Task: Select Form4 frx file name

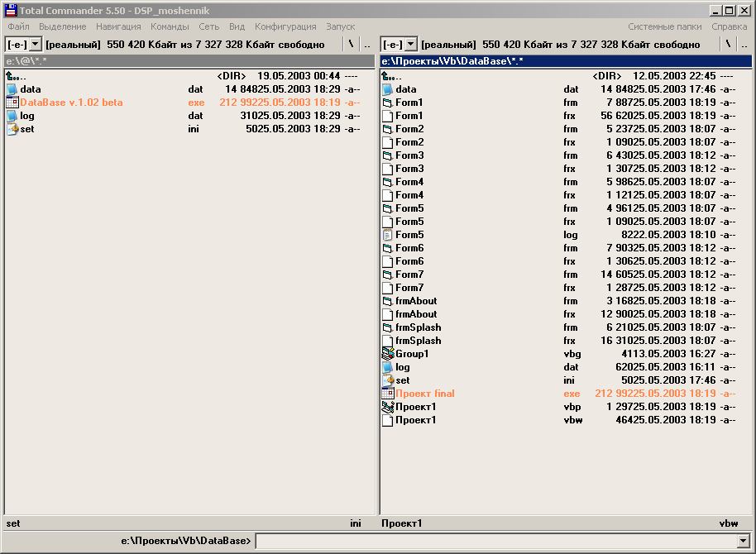Action: [x=409, y=195]
